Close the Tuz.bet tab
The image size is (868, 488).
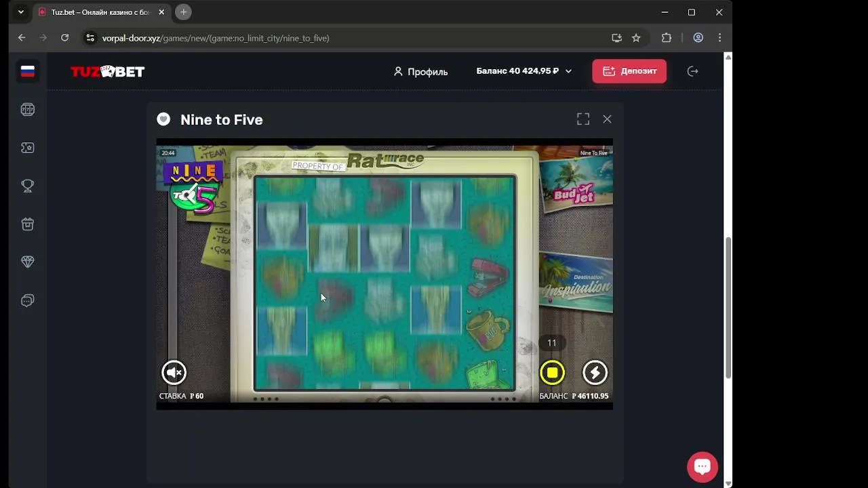(x=161, y=12)
